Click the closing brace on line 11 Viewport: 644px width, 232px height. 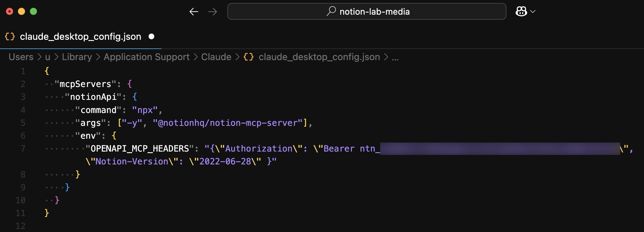click(47, 213)
